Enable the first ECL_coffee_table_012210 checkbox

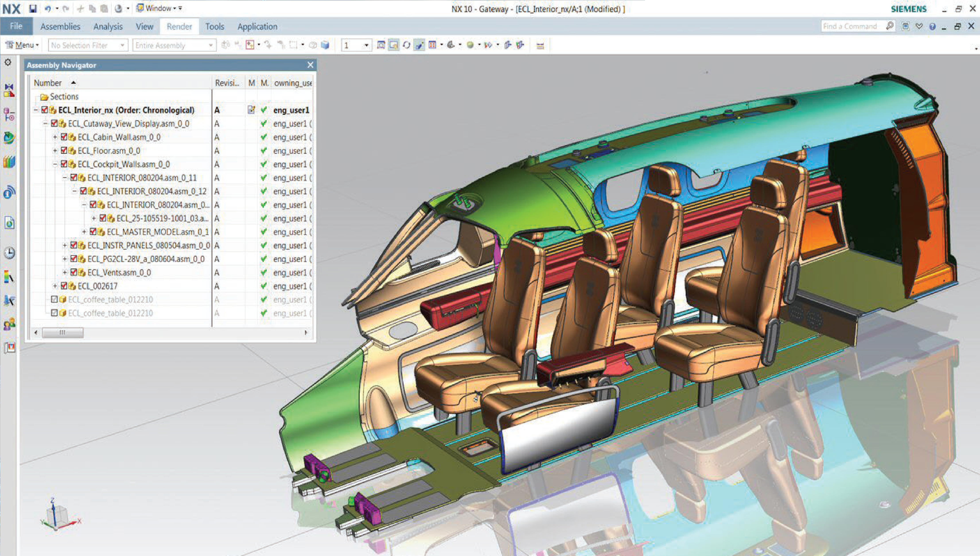[x=54, y=299]
